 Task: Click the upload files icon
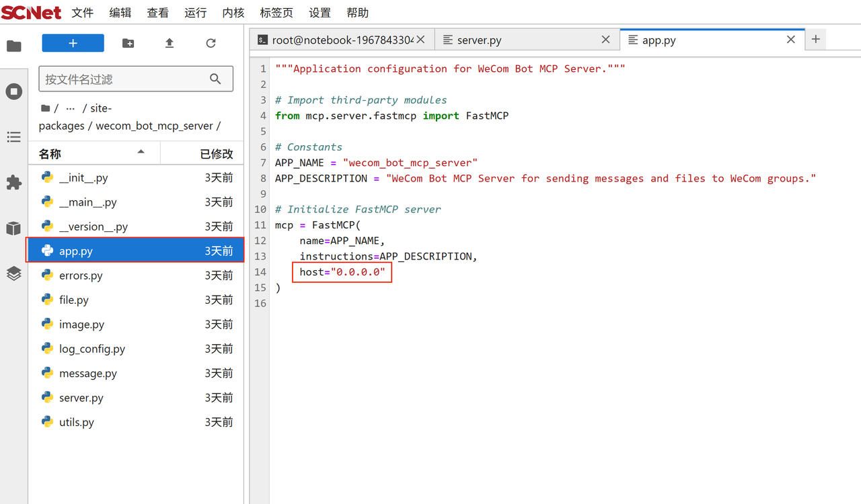(x=170, y=43)
